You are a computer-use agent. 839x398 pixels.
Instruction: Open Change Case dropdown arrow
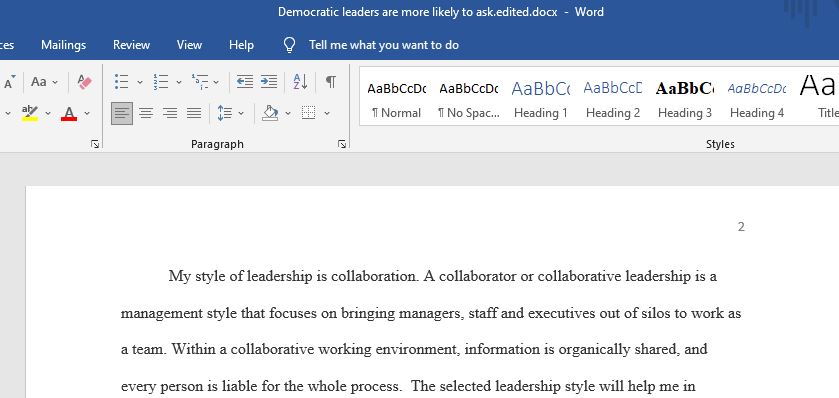click(x=55, y=82)
